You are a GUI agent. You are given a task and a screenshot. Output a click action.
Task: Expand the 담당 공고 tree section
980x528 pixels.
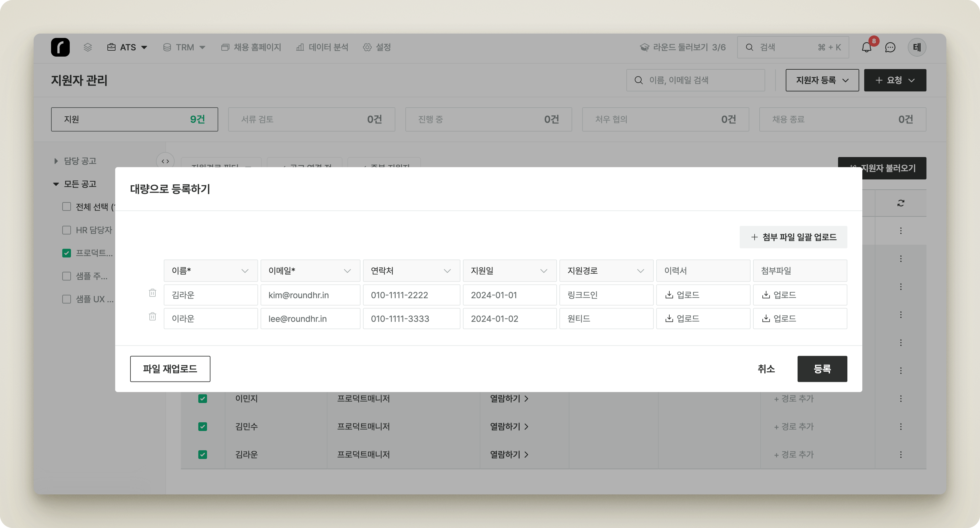point(56,161)
